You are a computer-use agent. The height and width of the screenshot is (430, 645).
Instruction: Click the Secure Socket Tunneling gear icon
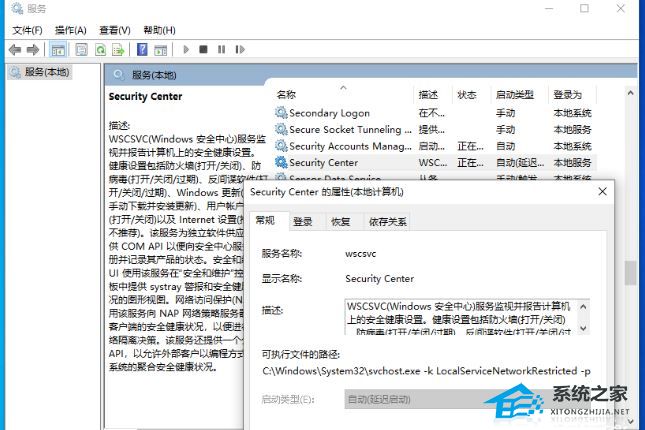(281, 129)
